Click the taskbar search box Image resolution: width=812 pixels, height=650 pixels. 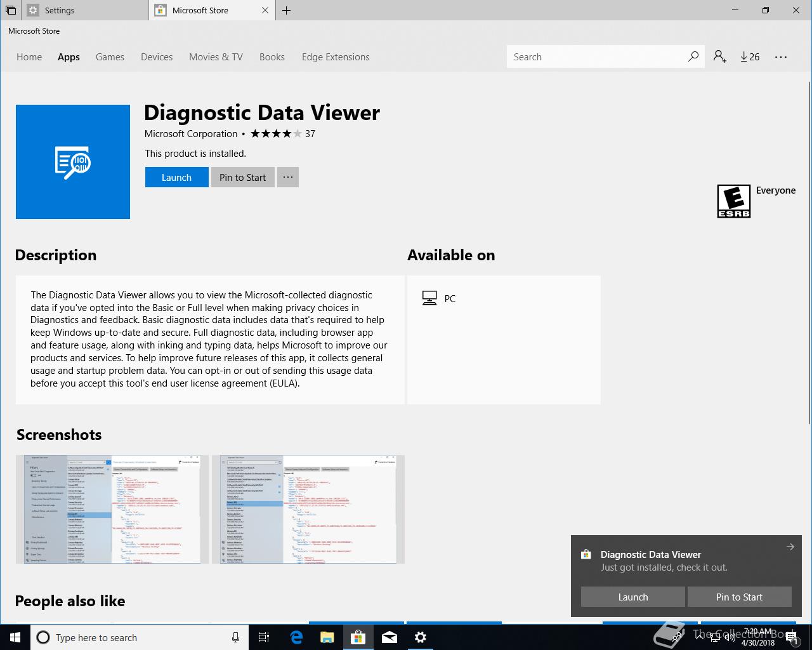click(138, 637)
